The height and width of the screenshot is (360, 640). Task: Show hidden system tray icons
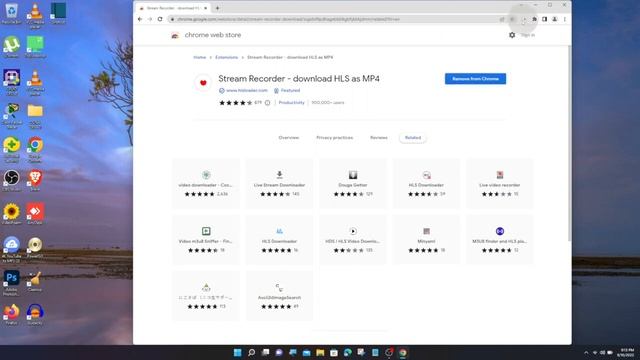[x=586, y=353]
